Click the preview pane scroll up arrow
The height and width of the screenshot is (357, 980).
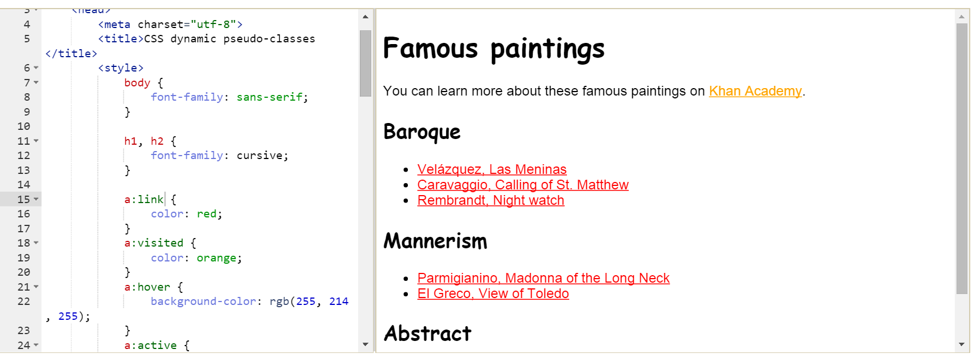[962, 17]
